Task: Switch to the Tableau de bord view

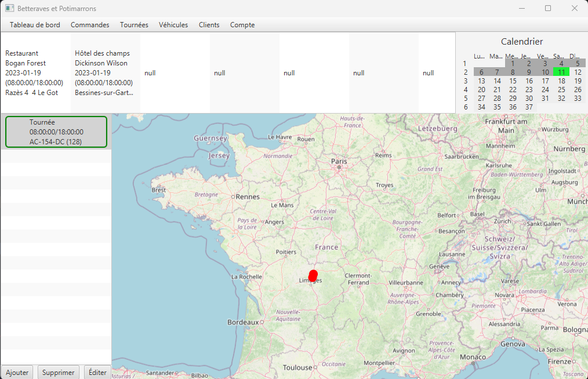Action: pyautogui.click(x=35, y=25)
